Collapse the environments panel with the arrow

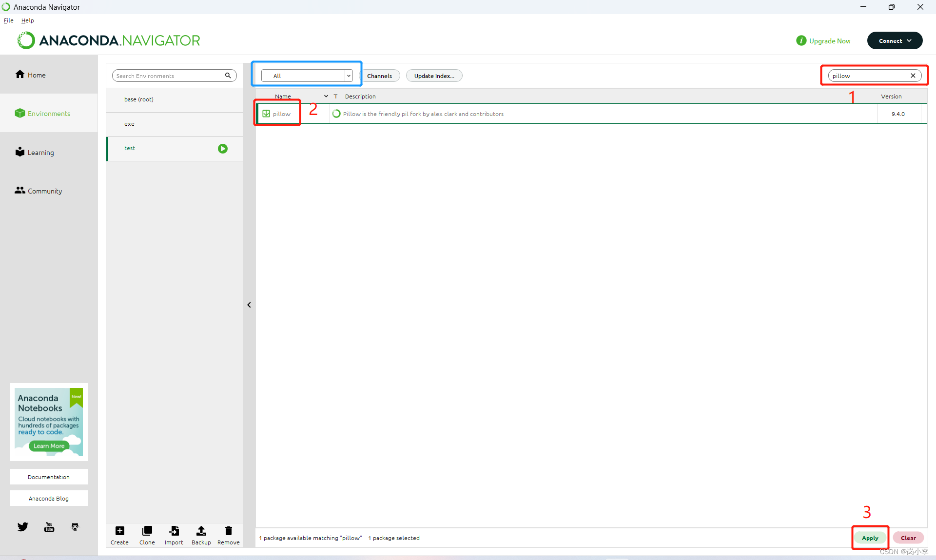coord(249,305)
